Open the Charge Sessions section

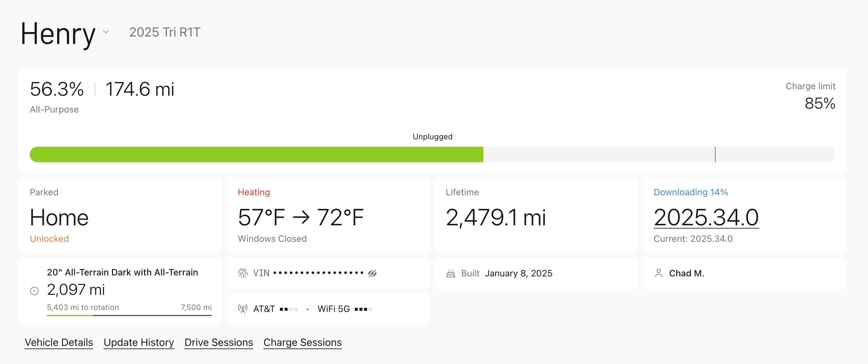[x=302, y=342]
